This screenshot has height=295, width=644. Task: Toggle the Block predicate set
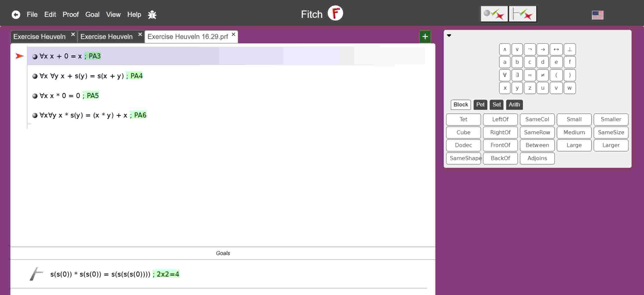pos(460,105)
